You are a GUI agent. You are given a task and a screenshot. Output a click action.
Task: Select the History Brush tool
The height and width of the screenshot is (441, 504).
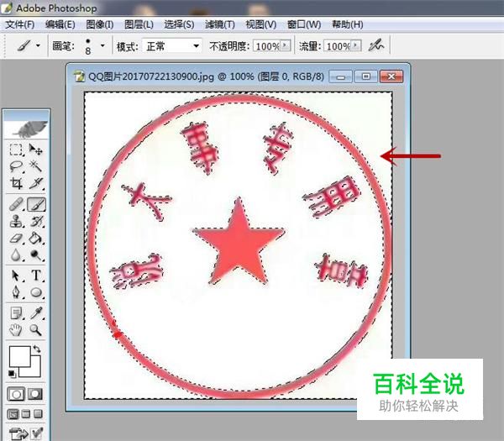35,222
